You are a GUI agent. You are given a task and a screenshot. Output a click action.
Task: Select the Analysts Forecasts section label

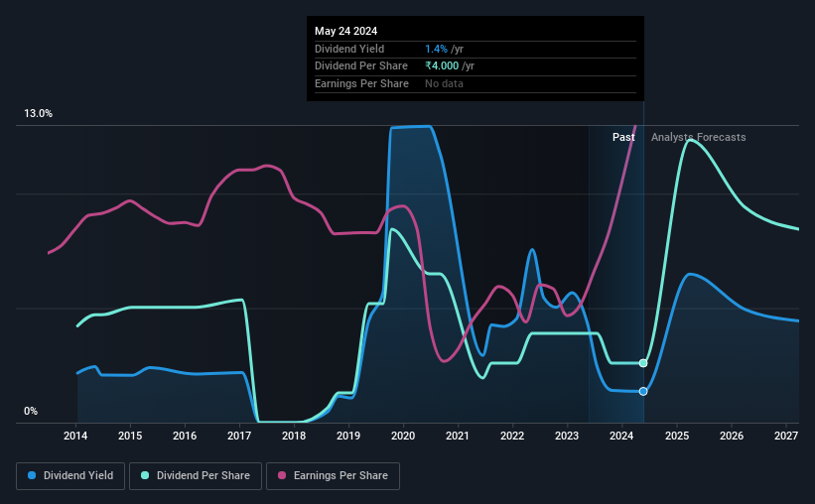coord(698,137)
